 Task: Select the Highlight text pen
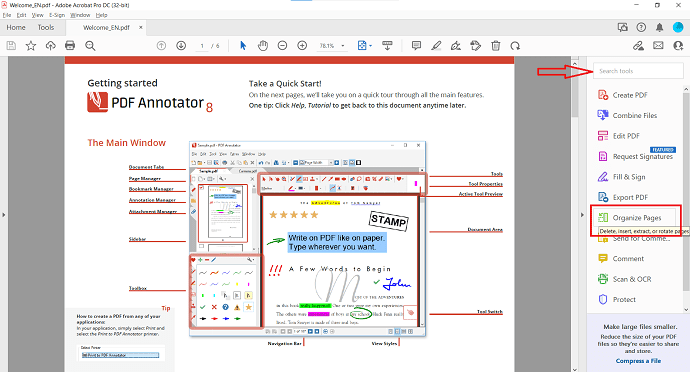click(436, 46)
